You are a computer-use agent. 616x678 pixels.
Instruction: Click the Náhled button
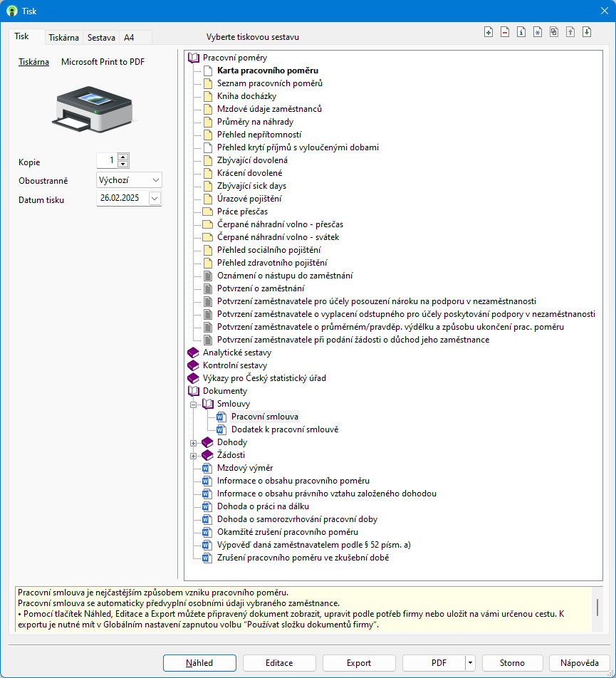click(x=199, y=663)
